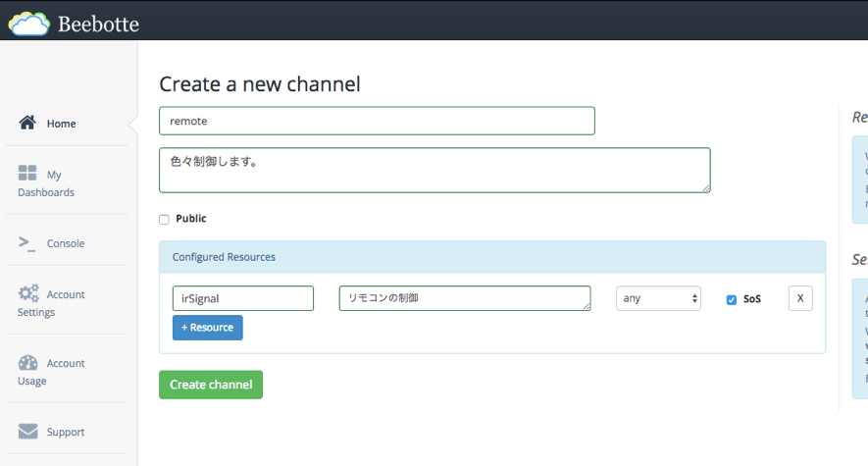
Task: Click the Account Usage gauge icon
Action: point(27,362)
